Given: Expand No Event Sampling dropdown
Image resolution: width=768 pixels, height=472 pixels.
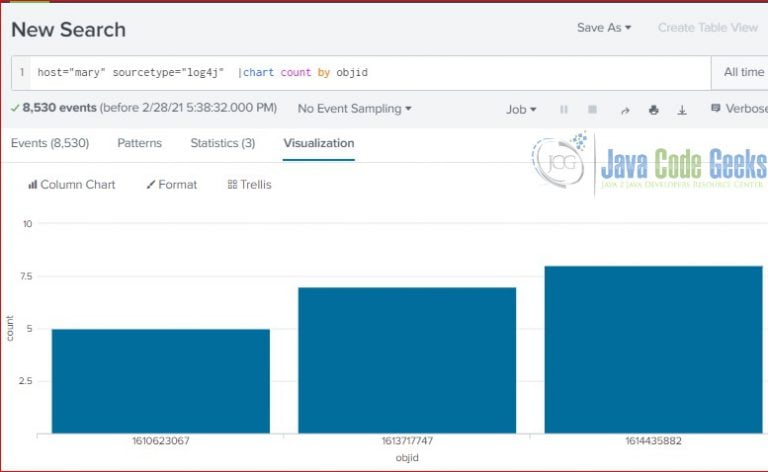Looking at the screenshot, I should tap(354, 109).
